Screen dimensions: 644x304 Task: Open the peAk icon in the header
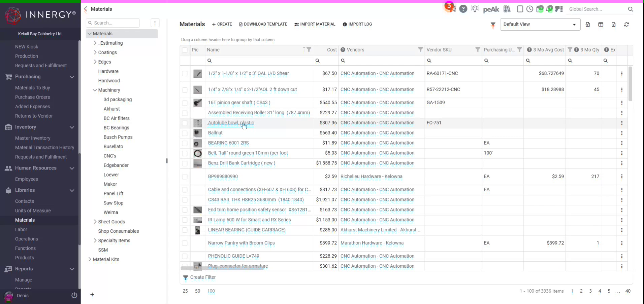tap(491, 9)
